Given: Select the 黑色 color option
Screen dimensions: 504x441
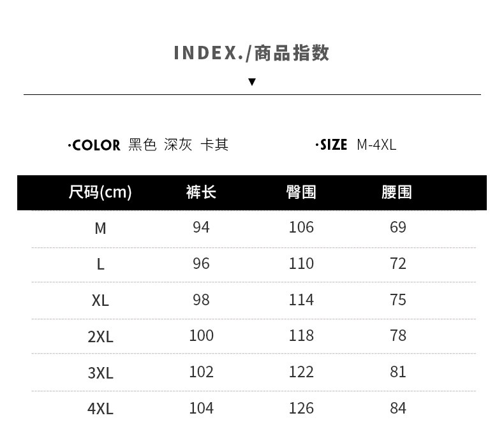Looking at the screenshot, I should click(x=142, y=145).
